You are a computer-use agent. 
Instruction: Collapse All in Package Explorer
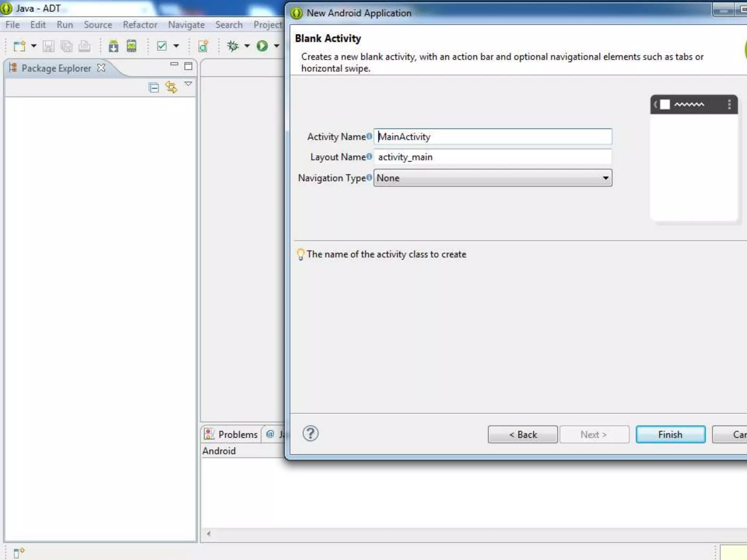pos(154,87)
